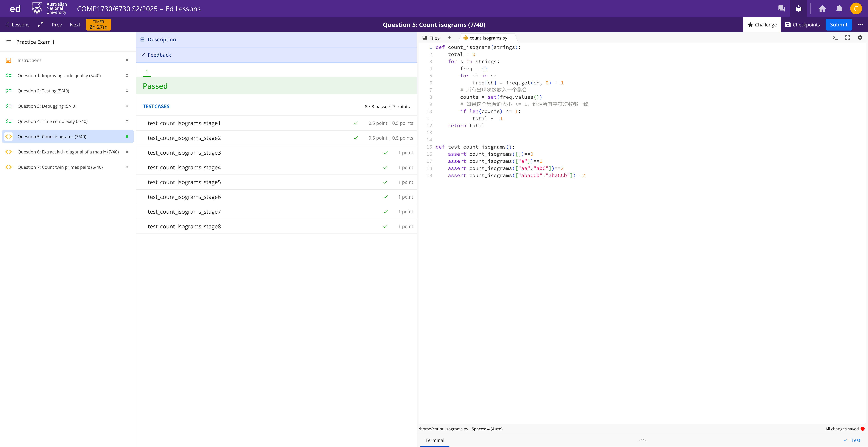Maximize the code editor fullscreen icon
Image resolution: width=868 pixels, height=447 pixels.
847,38
